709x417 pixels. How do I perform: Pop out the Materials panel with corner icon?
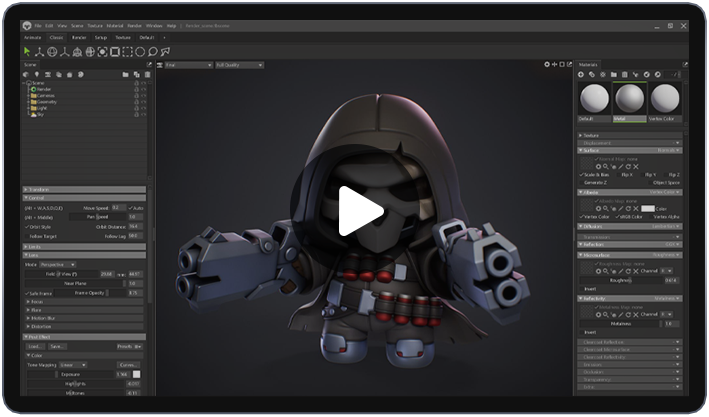click(x=685, y=65)
